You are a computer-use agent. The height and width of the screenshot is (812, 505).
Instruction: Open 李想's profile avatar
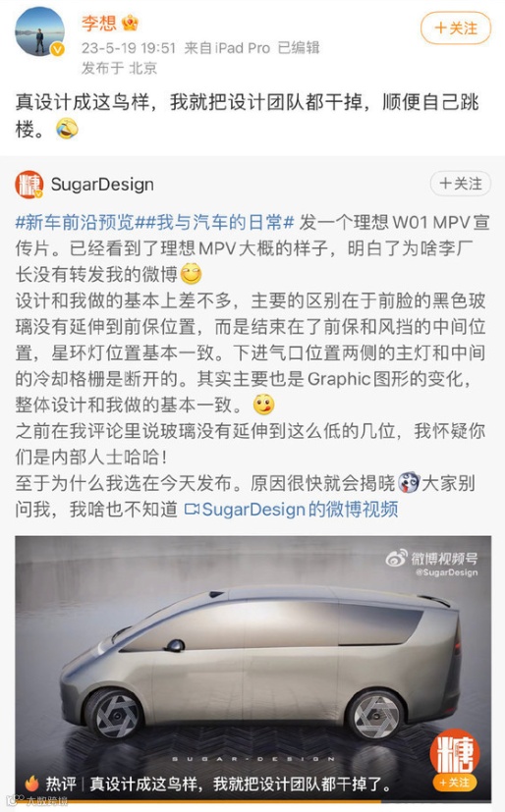[x=40, y=32]
